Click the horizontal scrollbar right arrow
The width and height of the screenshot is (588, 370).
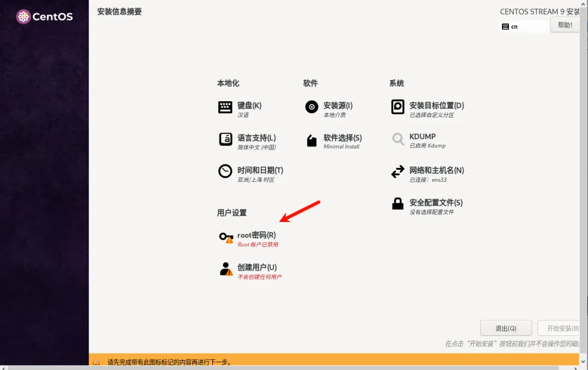coord(575,368)
